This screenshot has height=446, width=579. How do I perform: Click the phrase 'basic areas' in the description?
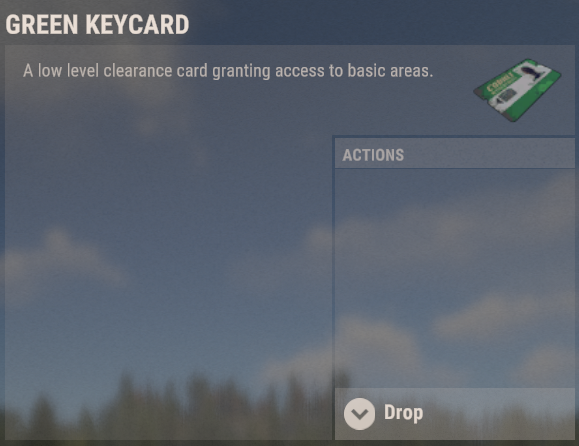point(390,71)
